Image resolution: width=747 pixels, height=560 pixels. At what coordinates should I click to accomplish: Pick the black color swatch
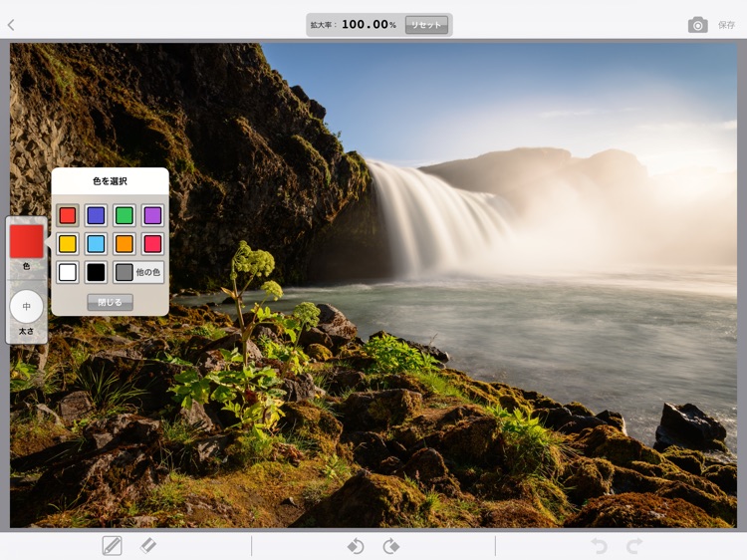(x=96, y=272)
